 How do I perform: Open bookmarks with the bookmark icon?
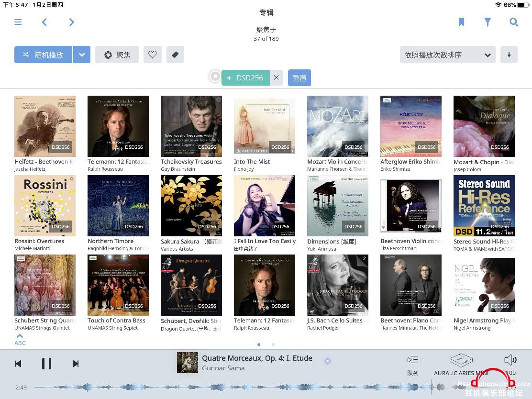[x=461, y=22]
